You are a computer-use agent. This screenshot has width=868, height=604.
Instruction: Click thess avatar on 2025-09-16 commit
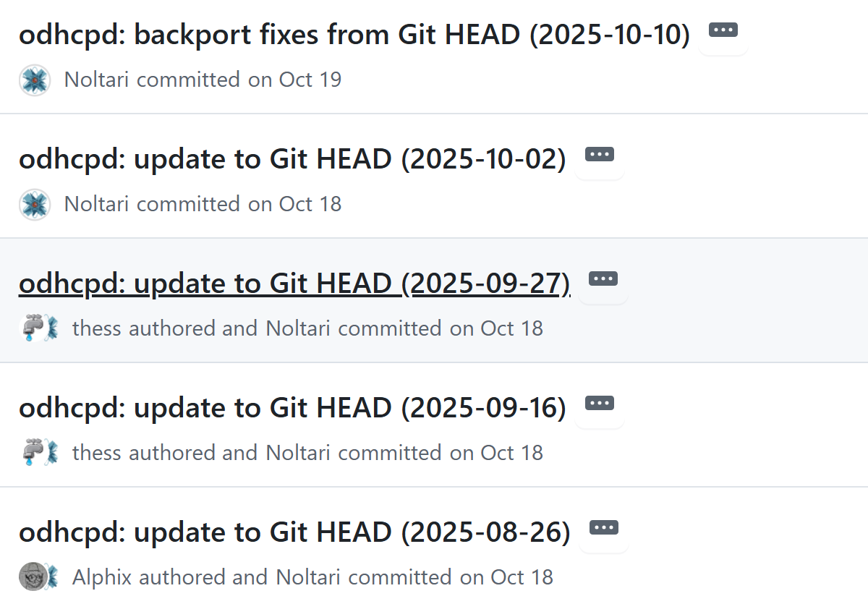(30, 453)
